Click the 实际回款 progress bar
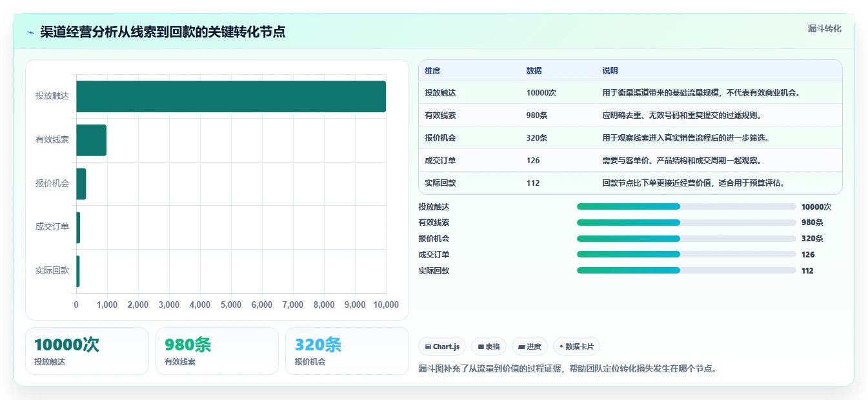 point(687,271)
